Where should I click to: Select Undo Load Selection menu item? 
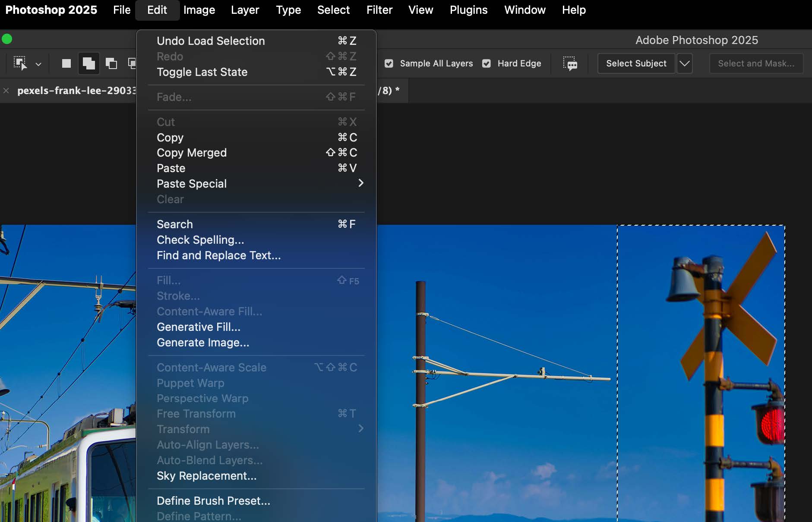[x=211, y=41]
